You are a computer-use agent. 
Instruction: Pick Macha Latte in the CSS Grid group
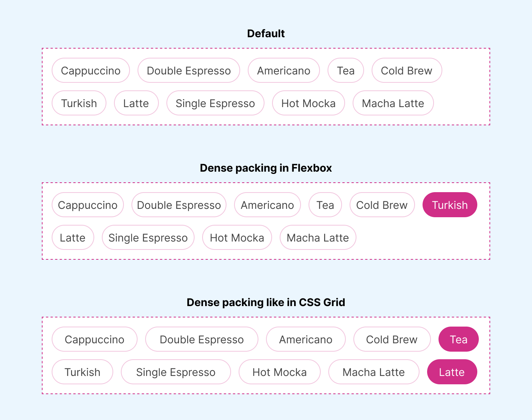pos(374,372)
